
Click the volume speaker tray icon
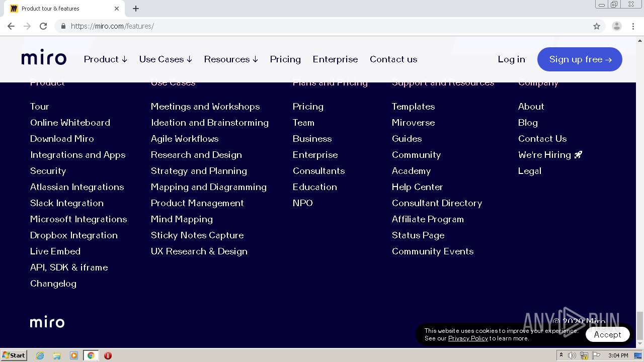pos(572,355)
